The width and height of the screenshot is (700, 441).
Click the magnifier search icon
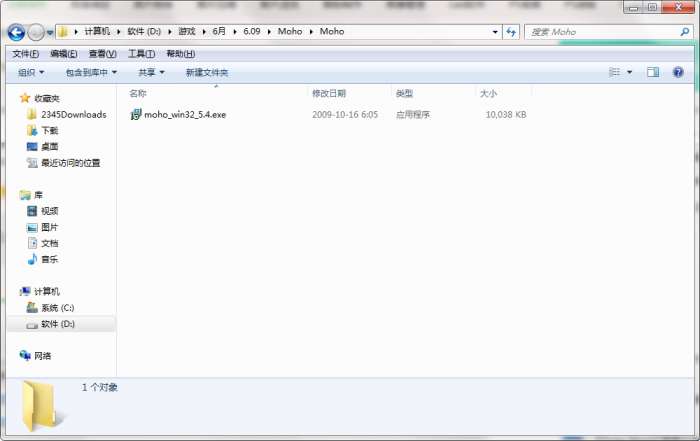[x=684, y=32]
